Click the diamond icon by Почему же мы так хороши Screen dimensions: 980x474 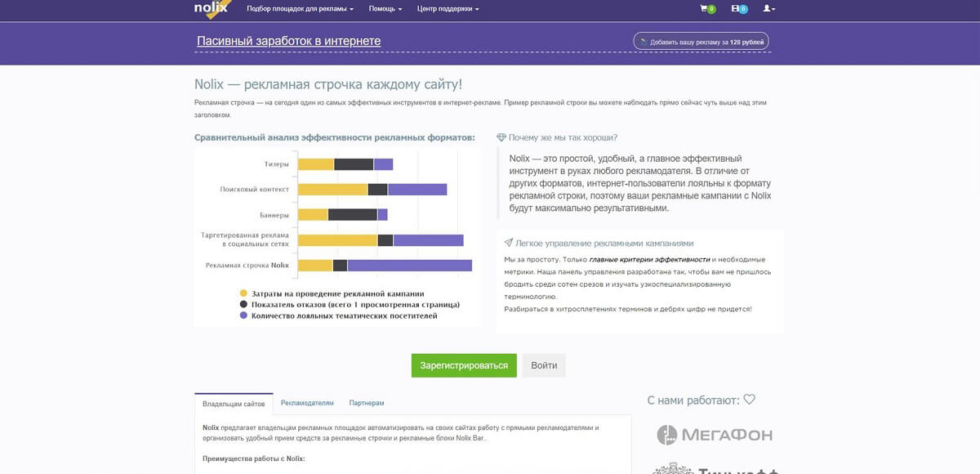click(x=501, y=137)
